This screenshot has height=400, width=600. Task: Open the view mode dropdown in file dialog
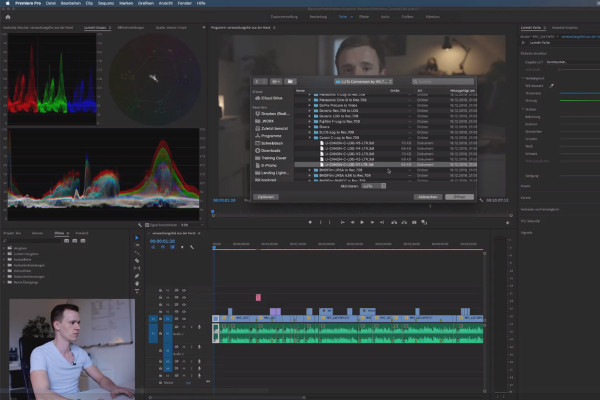276,82
